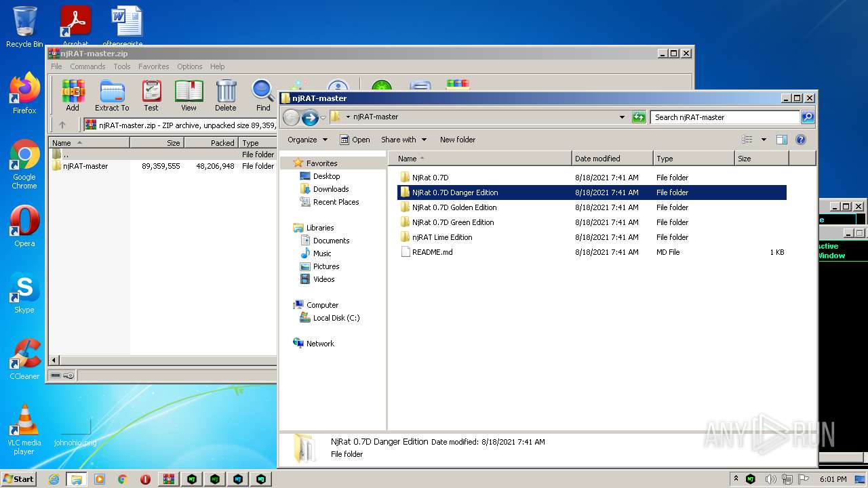Select NjRat 0.7D Green Edition folder
868x488 pixels.
[x=453, y=222]
